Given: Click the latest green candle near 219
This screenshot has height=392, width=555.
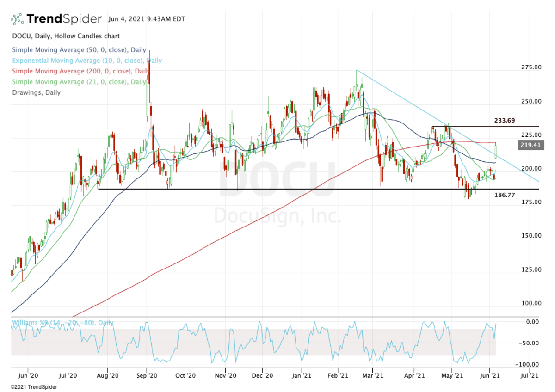Looking at the screenshot, I should point(496,150).
